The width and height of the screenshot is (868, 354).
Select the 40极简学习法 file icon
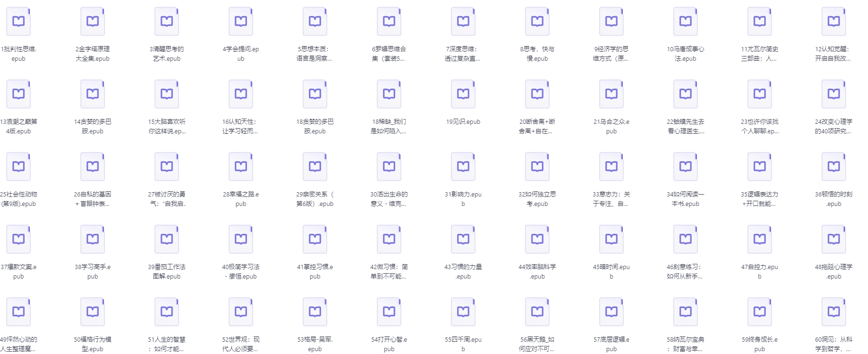point(241,239)
